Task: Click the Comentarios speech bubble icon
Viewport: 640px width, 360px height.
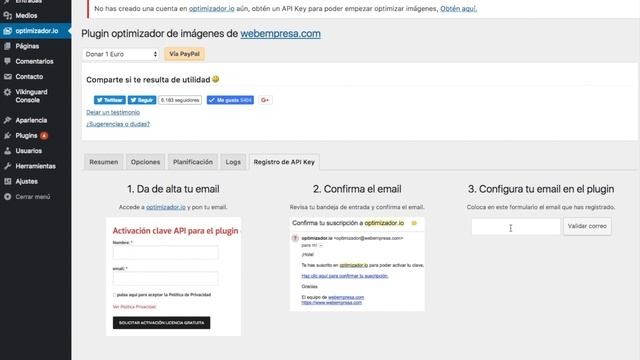Action: point(7,61)
